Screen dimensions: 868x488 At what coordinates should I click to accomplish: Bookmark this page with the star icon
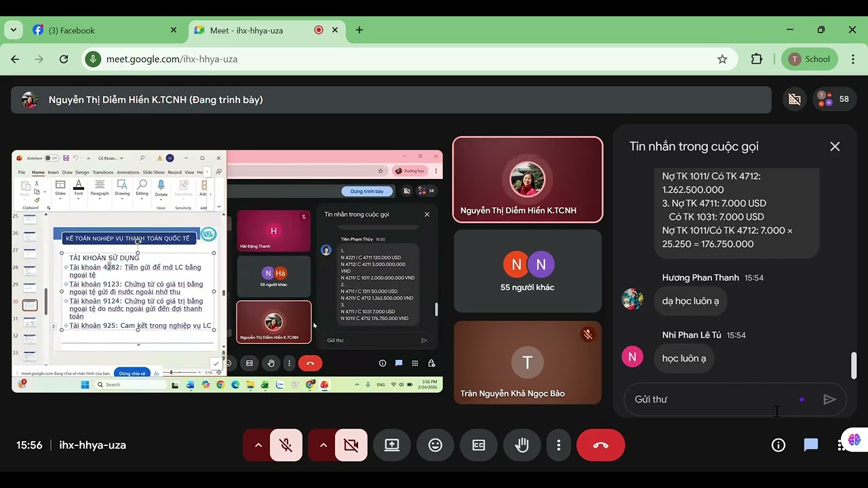point(722,59)
